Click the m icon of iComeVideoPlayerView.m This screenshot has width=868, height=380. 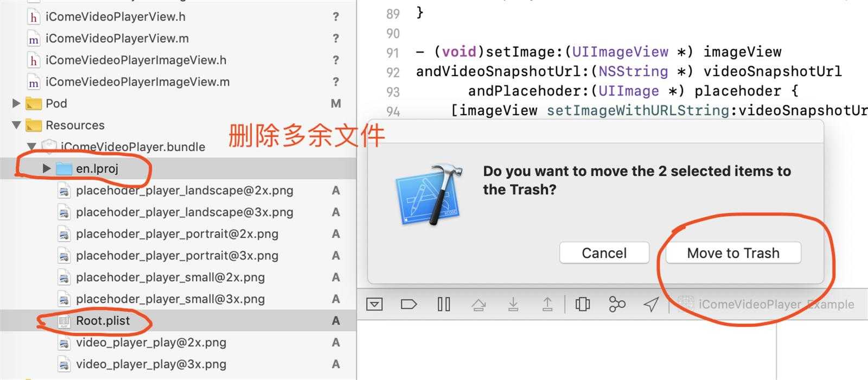click(34, 39)
